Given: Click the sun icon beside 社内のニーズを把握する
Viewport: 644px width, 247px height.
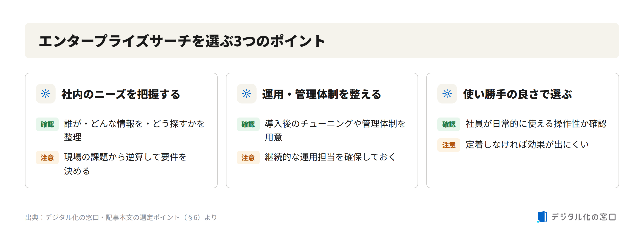Looking at the screenshot, I should pyautogui.click(x=46, y=94).
